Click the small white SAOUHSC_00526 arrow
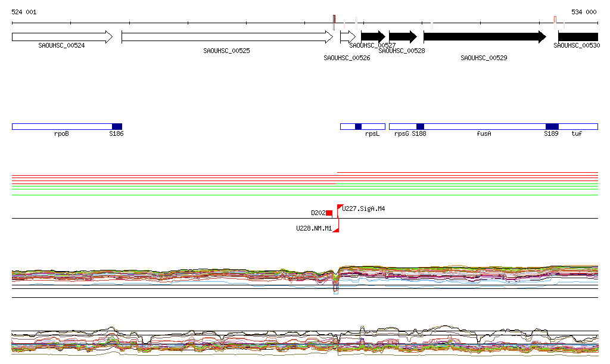The height and width of the screenshot is (364, 610). (x=347, y=37)
